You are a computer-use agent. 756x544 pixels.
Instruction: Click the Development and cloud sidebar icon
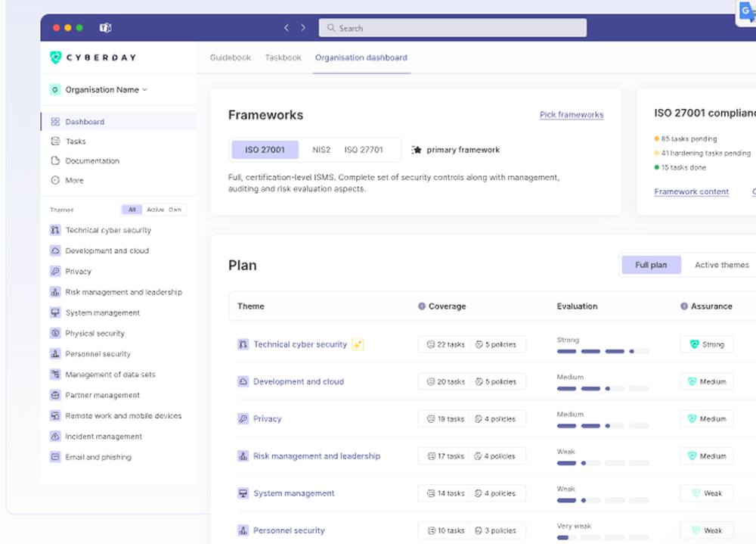[x=55, y=250]
